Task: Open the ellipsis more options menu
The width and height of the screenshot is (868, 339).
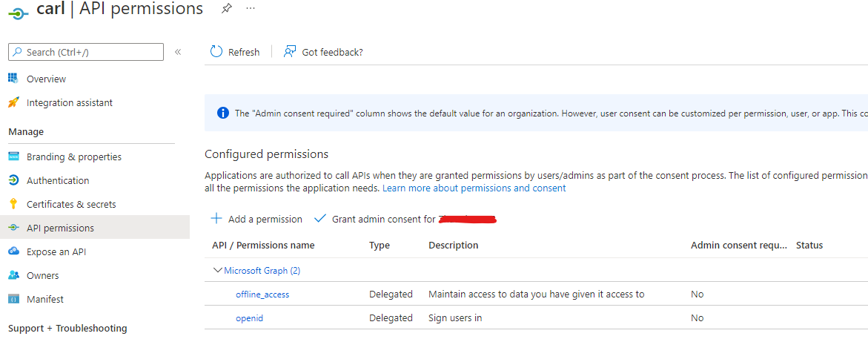Action: click(251, 8)
